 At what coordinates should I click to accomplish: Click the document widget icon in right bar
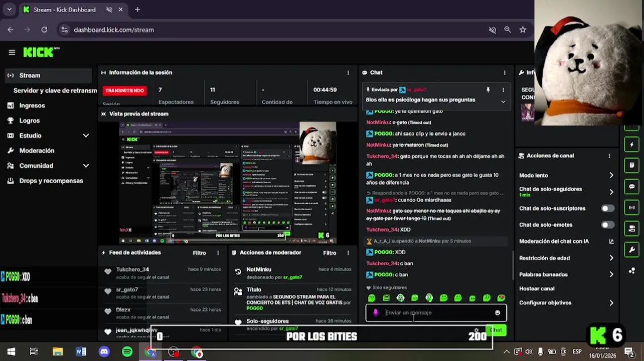632,165
